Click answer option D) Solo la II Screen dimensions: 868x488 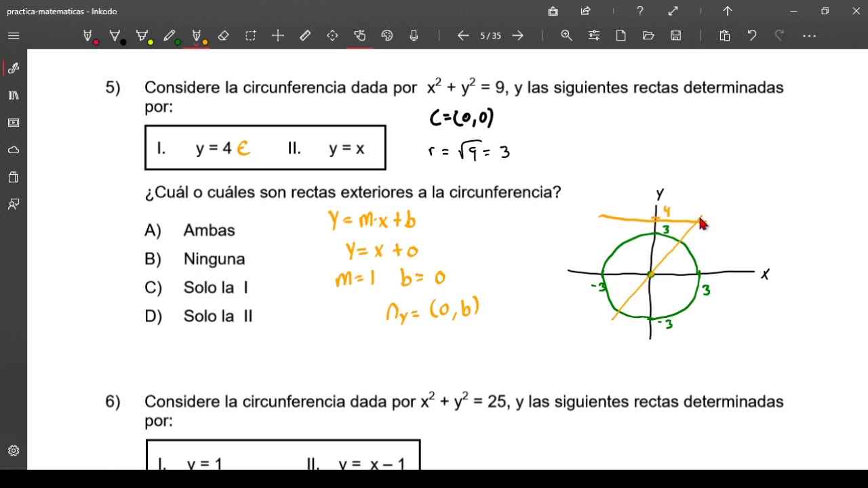[199, 316]
